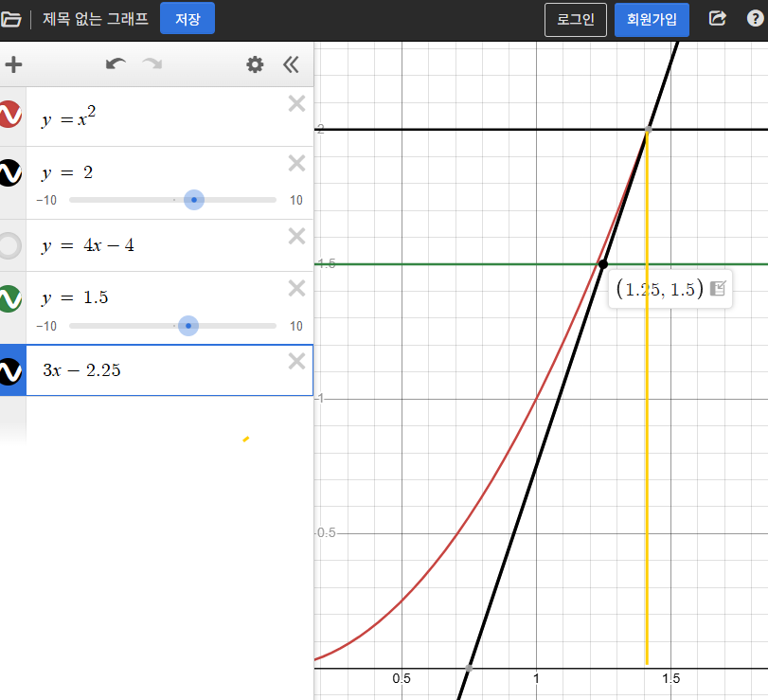Viewport: 768px width, 700px height.
Task: Click the gray intersection point on y = 2 line
Action: pos(648,130)
